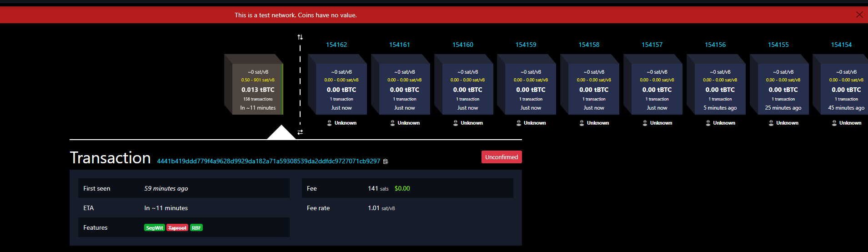Image resolution: width=868 pixels, height=252 pixels.
Task: Click the Unknown miner under block 154155
Action: pyautogui.click(x=784, y=123)
